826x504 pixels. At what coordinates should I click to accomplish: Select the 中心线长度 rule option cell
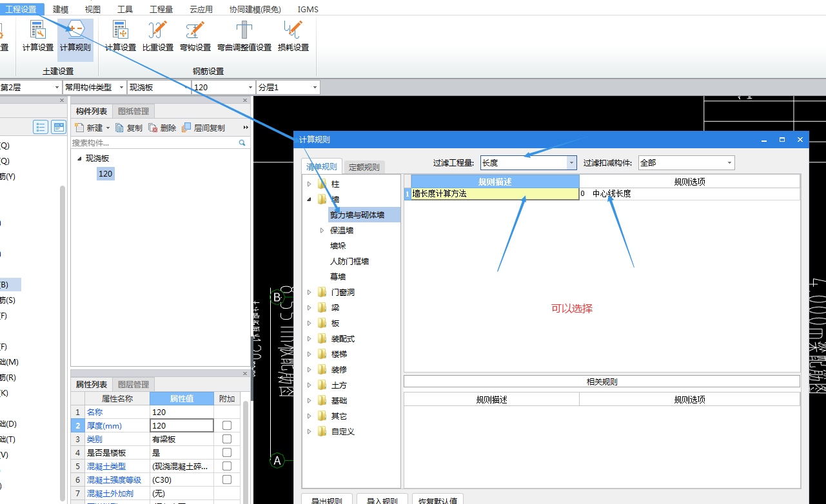pyautogui.click(x=689, y=193)
